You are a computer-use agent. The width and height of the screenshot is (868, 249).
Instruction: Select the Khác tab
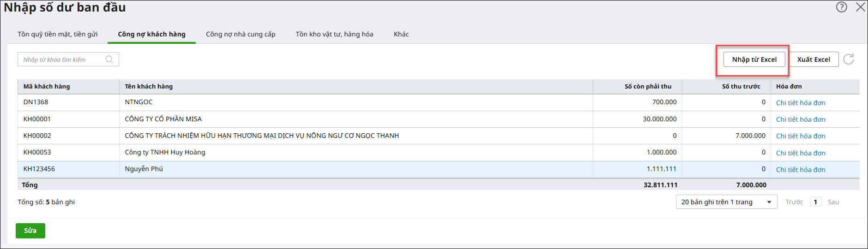401,34
